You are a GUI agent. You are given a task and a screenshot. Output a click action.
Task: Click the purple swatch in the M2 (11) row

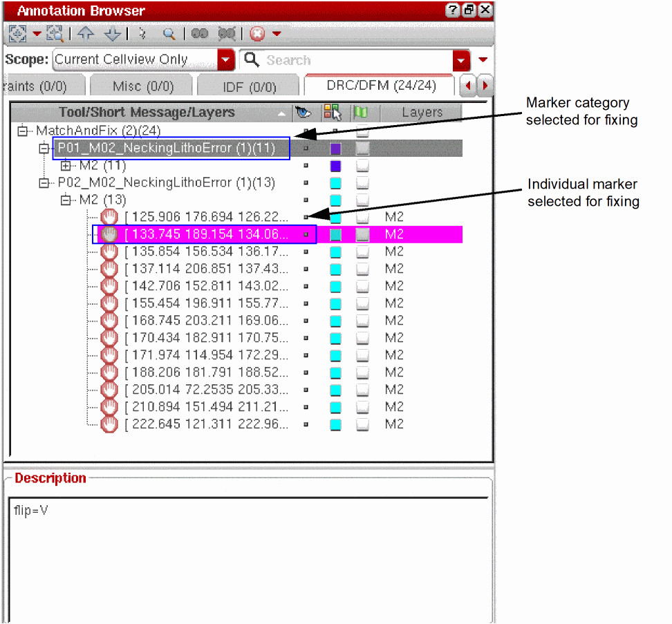click(335, 166)
